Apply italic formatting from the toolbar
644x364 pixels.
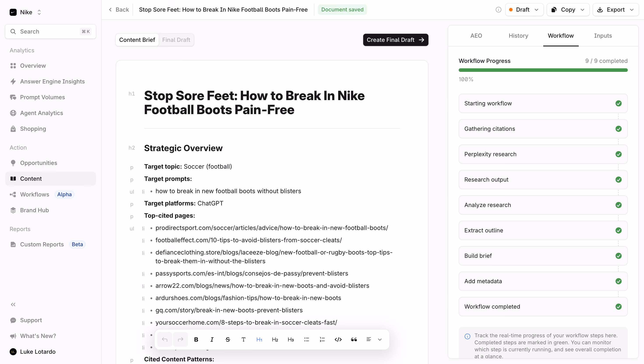pos(212,339)
